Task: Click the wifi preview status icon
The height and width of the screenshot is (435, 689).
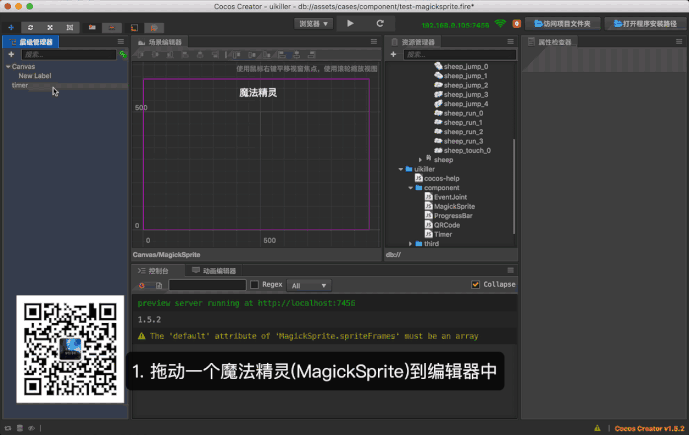Action: 500,24
